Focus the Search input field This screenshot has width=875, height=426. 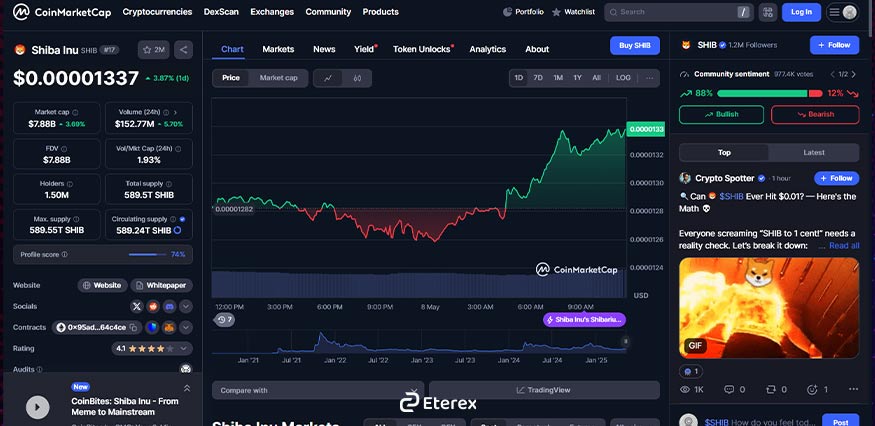(678, 12)
